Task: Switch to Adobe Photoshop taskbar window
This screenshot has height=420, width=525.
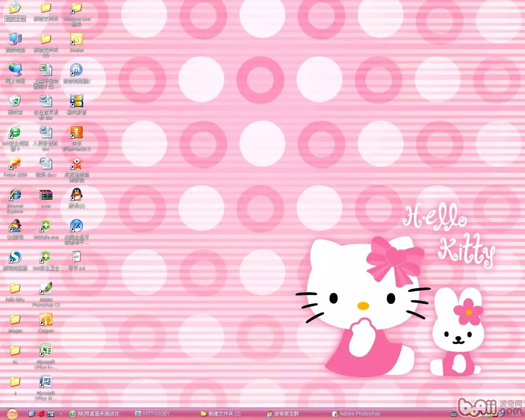Action: tap(356, 414)
